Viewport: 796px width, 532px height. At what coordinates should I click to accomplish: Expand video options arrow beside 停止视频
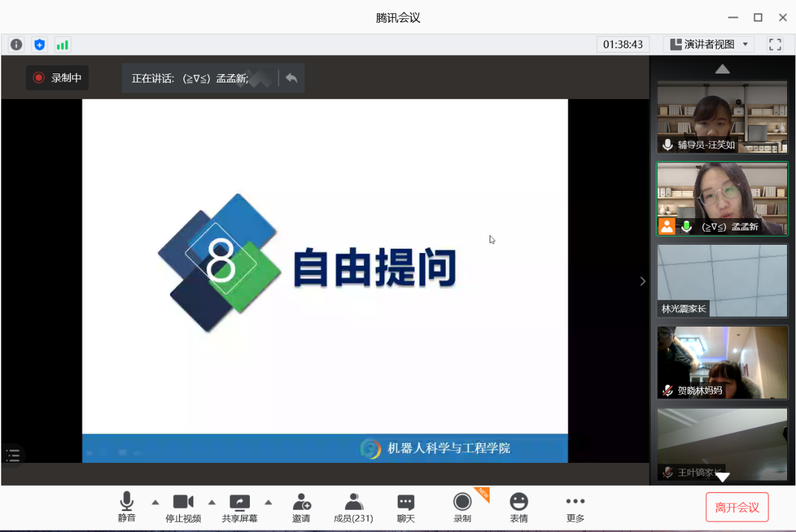click(212, 502)
